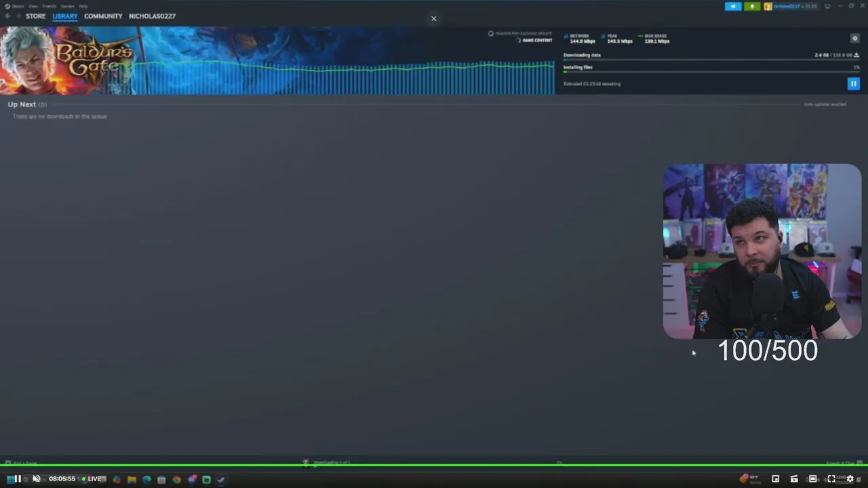Open the Games menu
This screenshot has width=868, height=488.
[67, 6]
